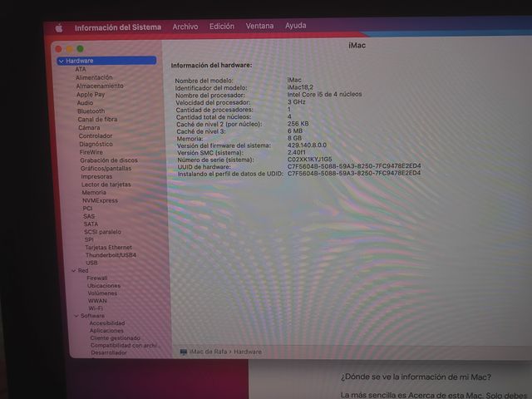The height and width of the screenshot is (399, 532).
Task: Select Cámara in the sidebar
Action: (89, 127)
